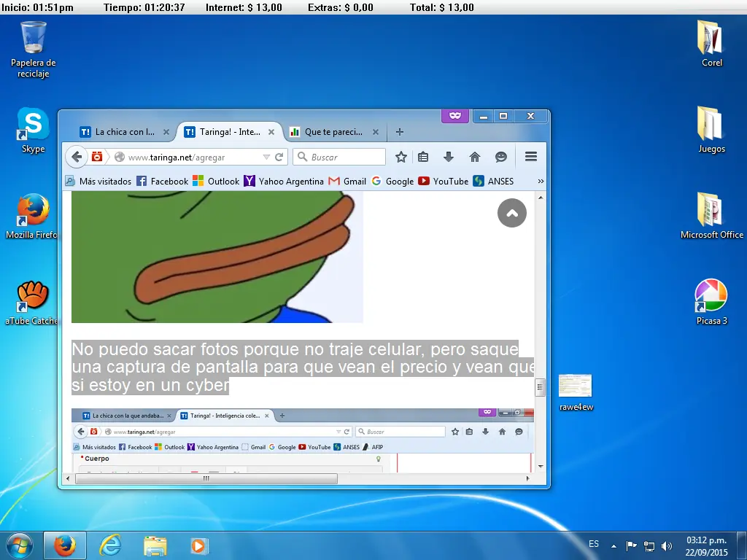This screenshot has height=560, width=747.
Task: Click the embedded browser screenshot image
Action: tap(303, 440)
